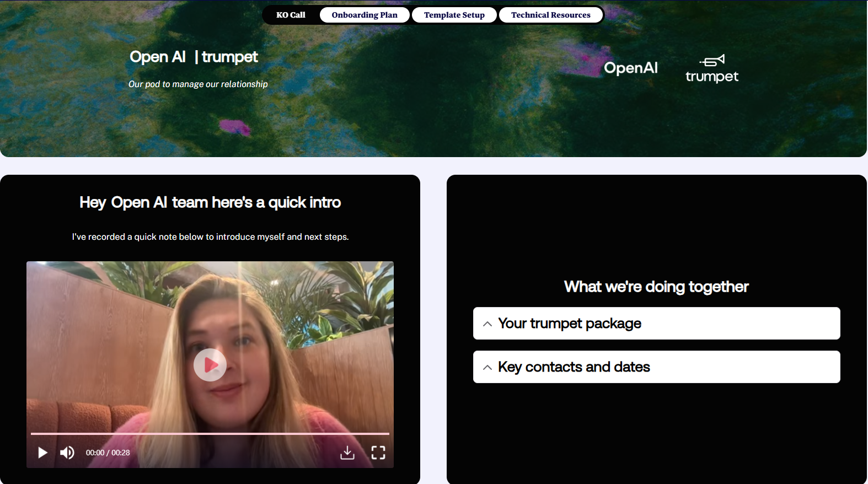The height and width of the screenshot is (484, 868).
Task: Click the OpenAI logo in the banner
Action: [631, 68]
